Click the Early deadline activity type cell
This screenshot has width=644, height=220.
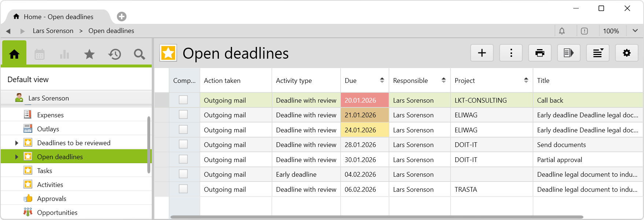coord(306,175)
